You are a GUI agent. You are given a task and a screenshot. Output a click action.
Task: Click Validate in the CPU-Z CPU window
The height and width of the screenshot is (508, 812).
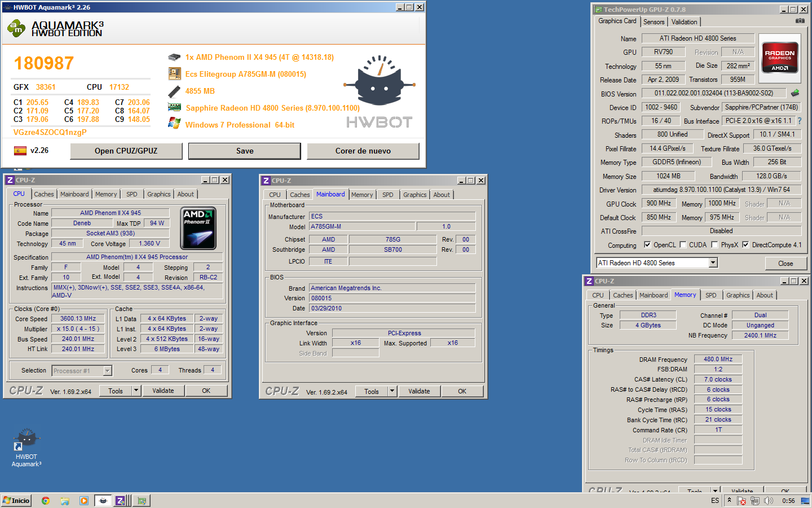[x=163, y=391]
